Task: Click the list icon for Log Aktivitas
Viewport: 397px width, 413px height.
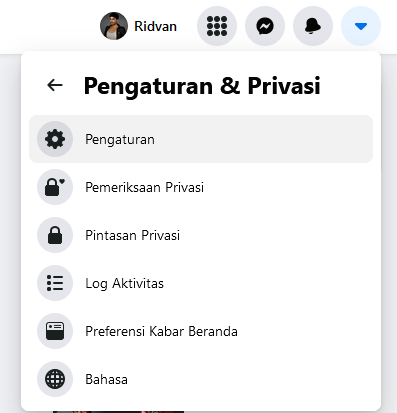Action: 55,283
